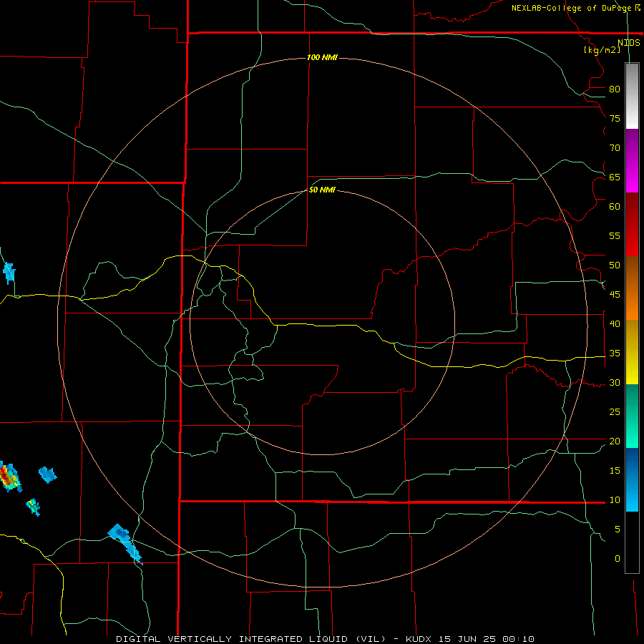Click the 65 value on the scale
The width and height of the screenshot is (644, 644).
[615, 177]
